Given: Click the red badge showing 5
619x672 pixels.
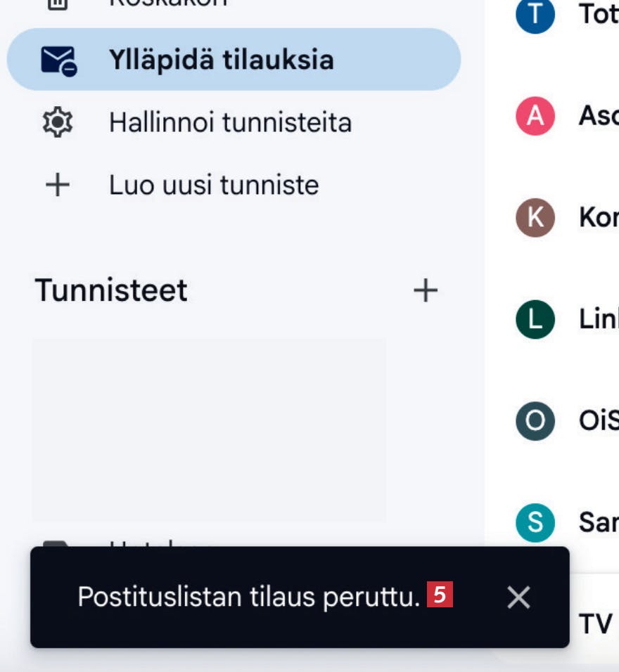Looking at the screenshot, I should click(x=440, y=595).
